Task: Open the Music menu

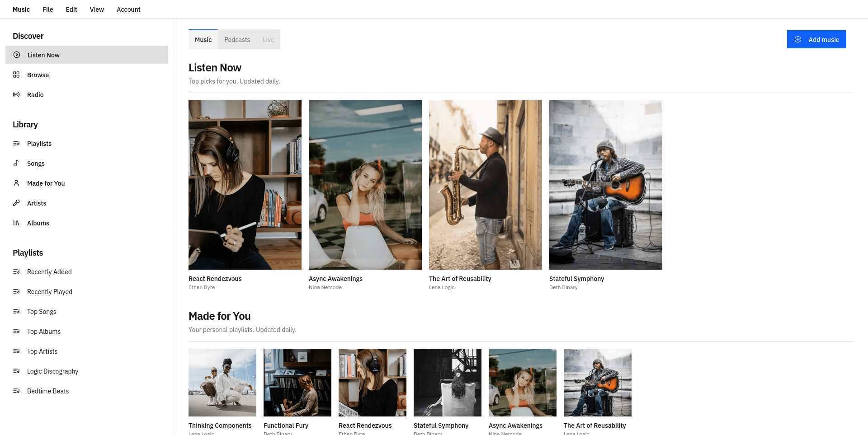Action: 21,9
